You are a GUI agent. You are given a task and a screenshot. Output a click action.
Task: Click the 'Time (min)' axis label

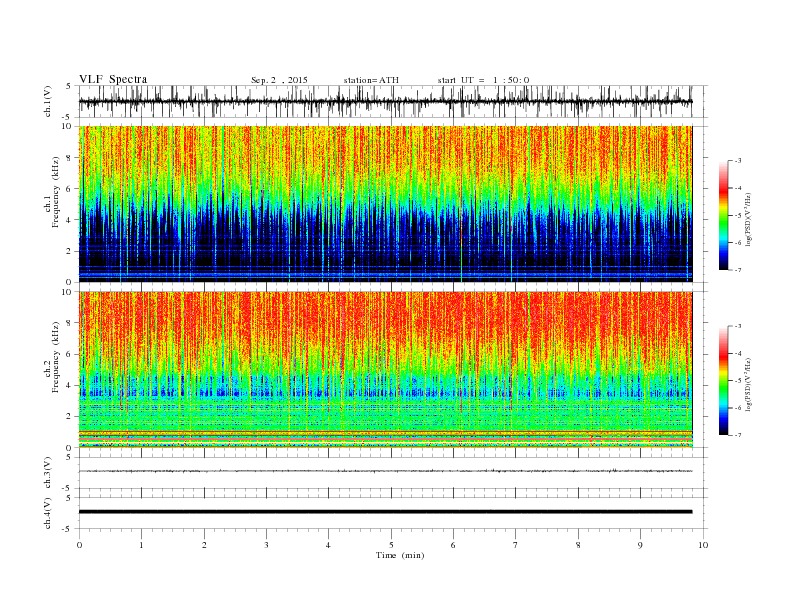tap(400, 555)
